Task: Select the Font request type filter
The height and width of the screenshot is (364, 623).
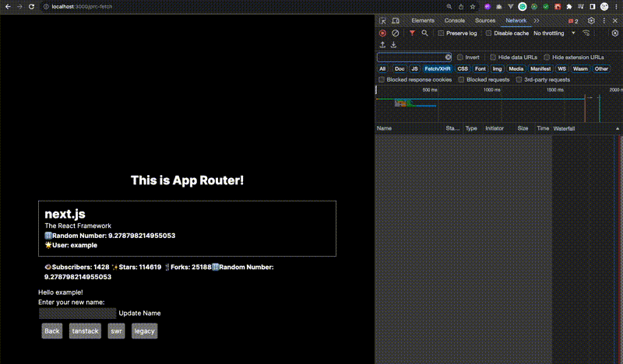Action: click(480, 68)
